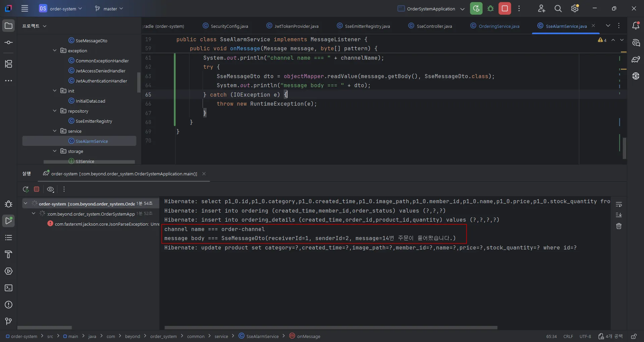This screenshot has width=644, height=342.
Task: Change UTF-8 file encoding in status bar
Action: point(585,336)
